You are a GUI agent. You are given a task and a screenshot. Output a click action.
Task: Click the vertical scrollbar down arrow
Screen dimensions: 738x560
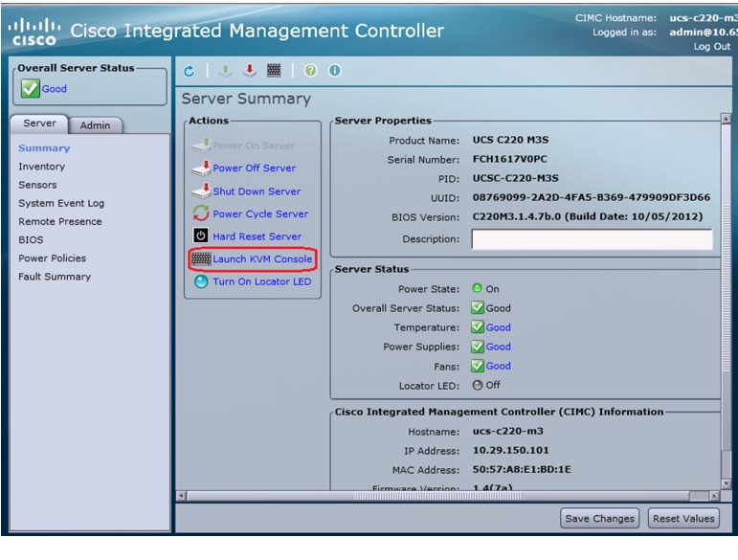click(x=727, y=484)
